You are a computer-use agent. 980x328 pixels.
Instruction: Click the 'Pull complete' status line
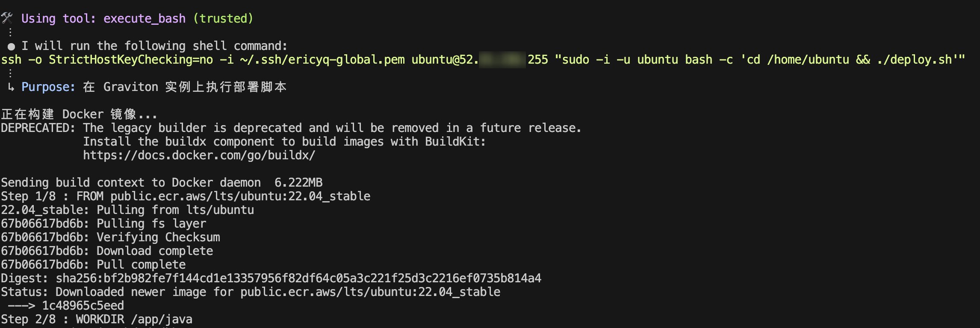(93, 265)
